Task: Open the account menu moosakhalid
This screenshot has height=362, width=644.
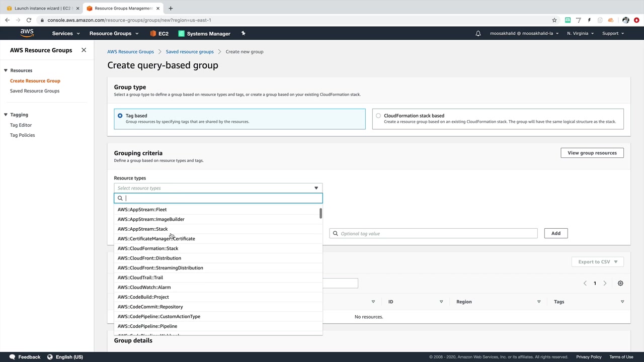Action: point(524,34)
